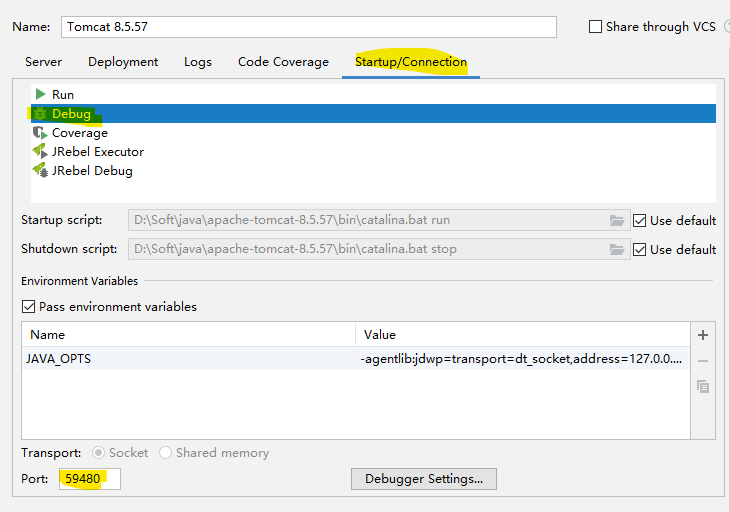Select the Startup/Connection tab
This screenshot has height=512, width=730.
coord(411,62)
